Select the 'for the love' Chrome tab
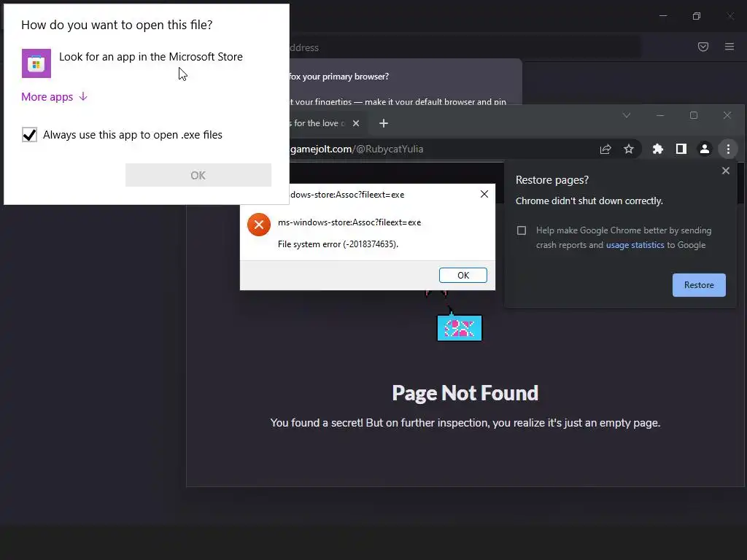The width and height of the screenshot is (747, 560). 328,123
